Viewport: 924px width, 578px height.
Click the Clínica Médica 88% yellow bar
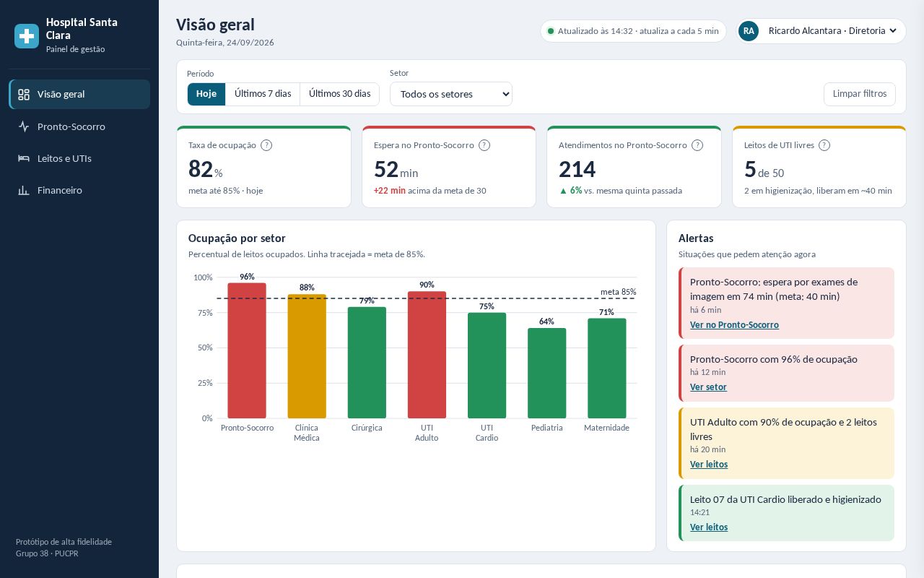[307, 356]
